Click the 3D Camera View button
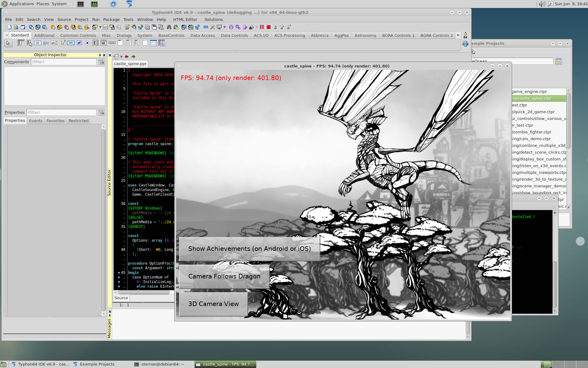 [x=213, y=304]
